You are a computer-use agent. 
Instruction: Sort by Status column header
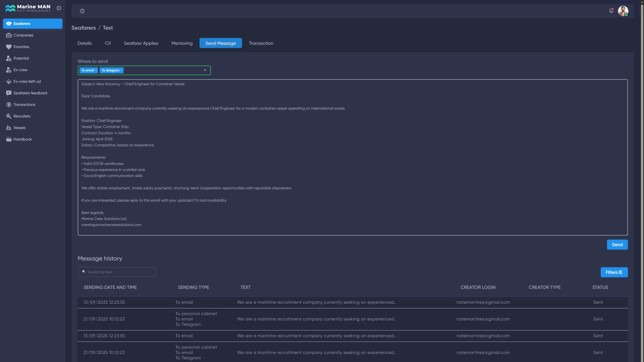pos(600,287)
